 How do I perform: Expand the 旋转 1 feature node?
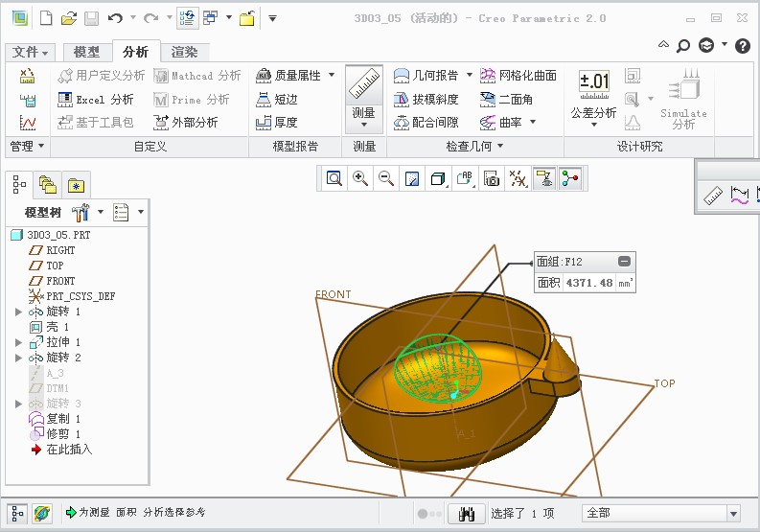tap(18, 312)
